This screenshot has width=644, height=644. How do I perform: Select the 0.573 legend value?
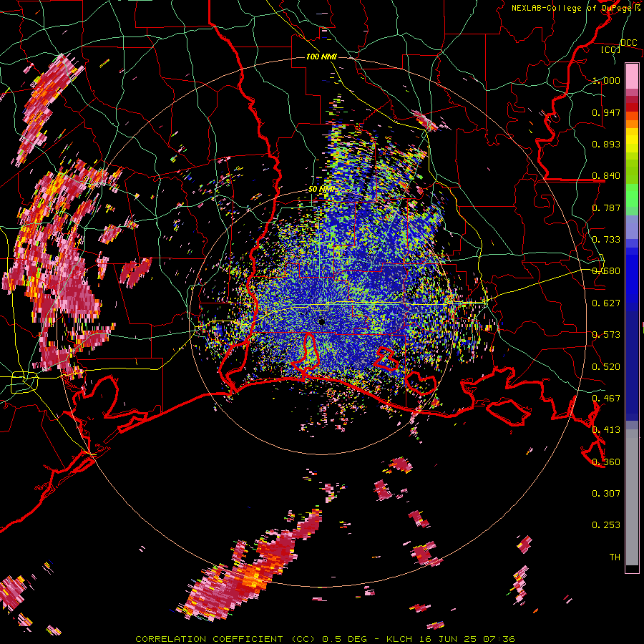(606, 335)
